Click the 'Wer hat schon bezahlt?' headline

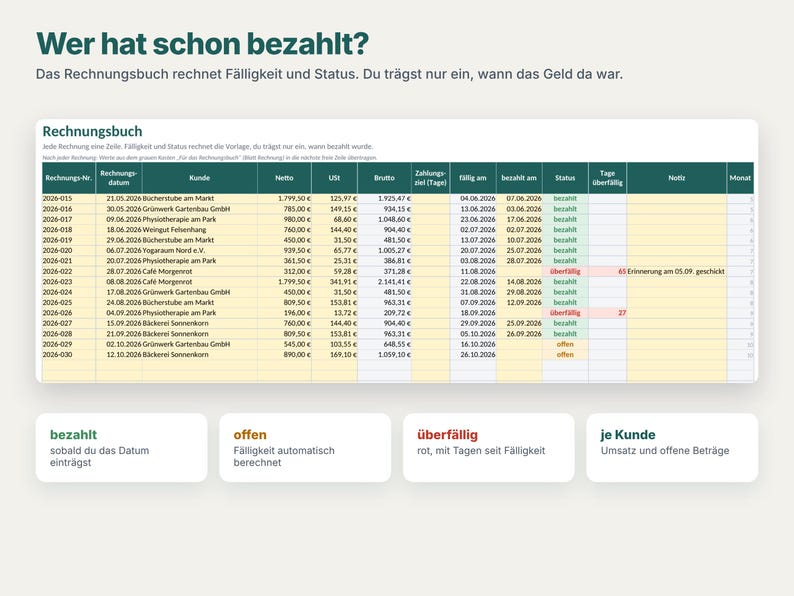click(203, 44)
